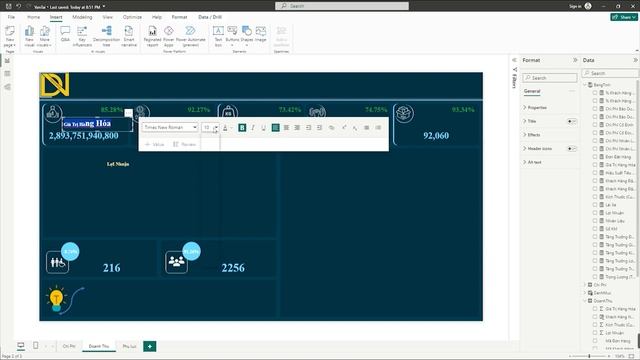This screenshot has width=640, height=360.
Task: Open More visuals menu
Action: [x=44, y=36]
